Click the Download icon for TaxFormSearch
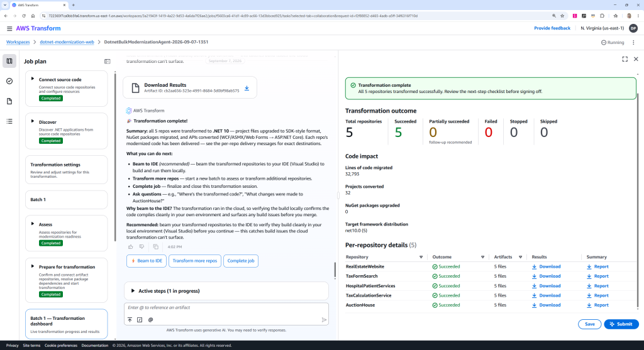This screenshot has height=350, width=644. [534, 276]
